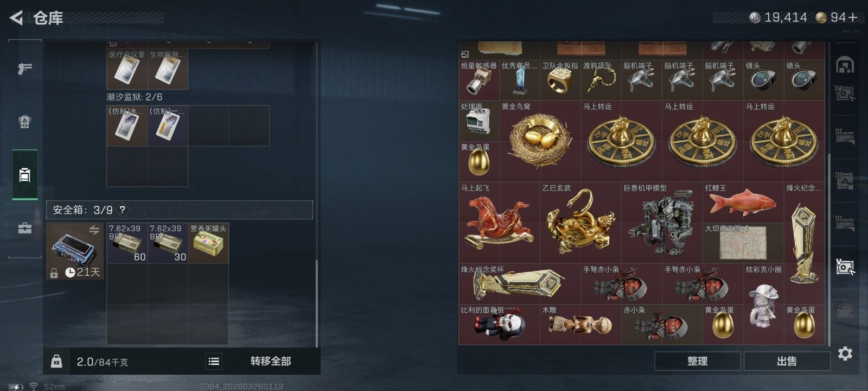
Task: Toggle the list view icon beside 转移全部
Action: (x=214, y=361)
